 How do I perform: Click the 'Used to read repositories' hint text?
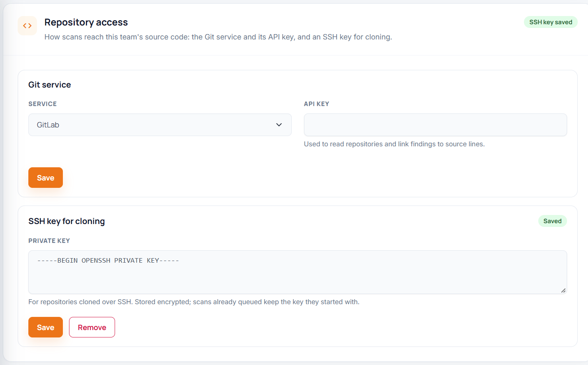click(394, 144)
